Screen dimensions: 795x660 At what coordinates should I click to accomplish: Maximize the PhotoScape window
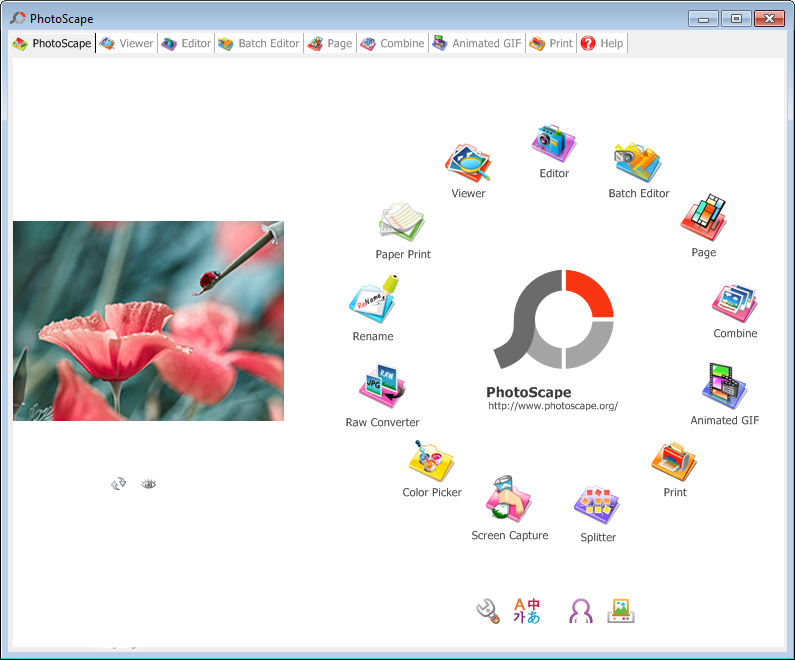(736, 19)
